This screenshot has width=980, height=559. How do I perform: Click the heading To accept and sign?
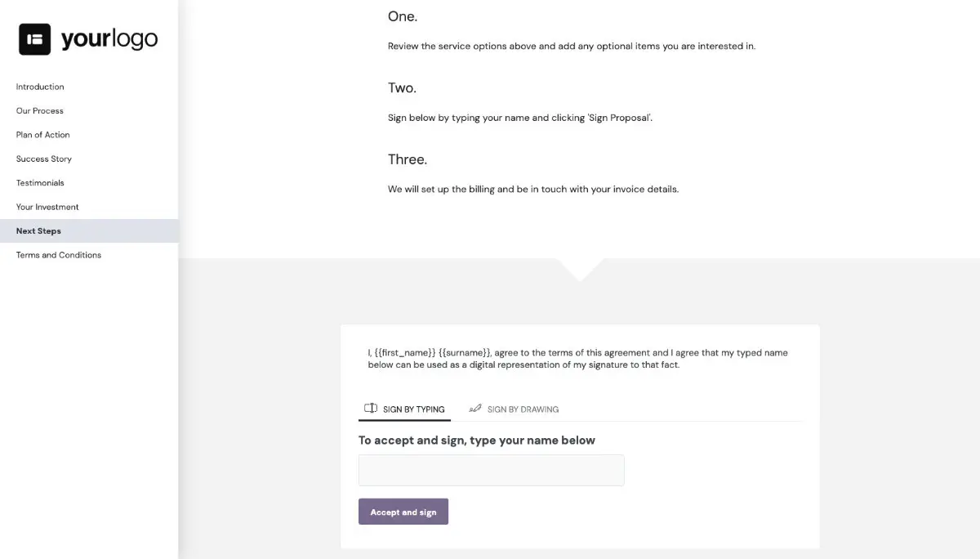[x=476, y=440]
